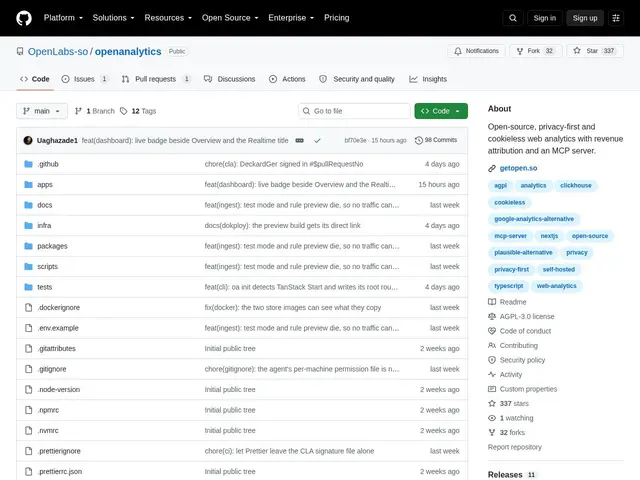Open the openanalytics repository link
This screenshot has height=480, width=640.
point(128,51)
